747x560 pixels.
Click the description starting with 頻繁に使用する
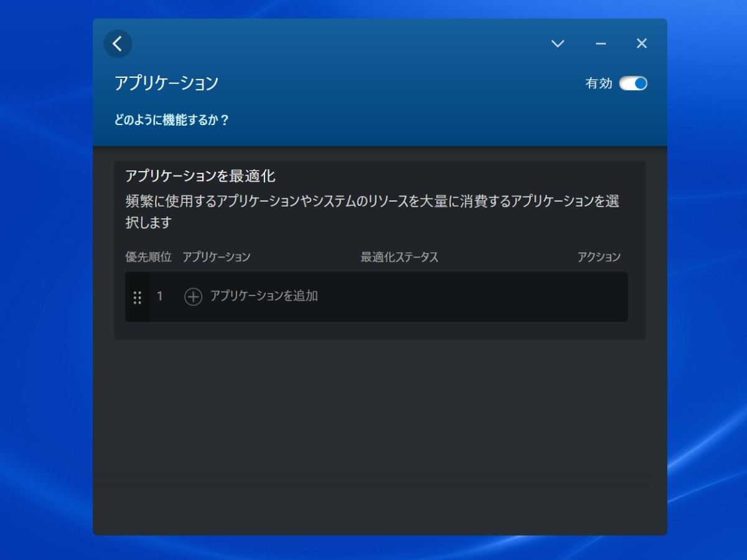[x=372, y=212]
